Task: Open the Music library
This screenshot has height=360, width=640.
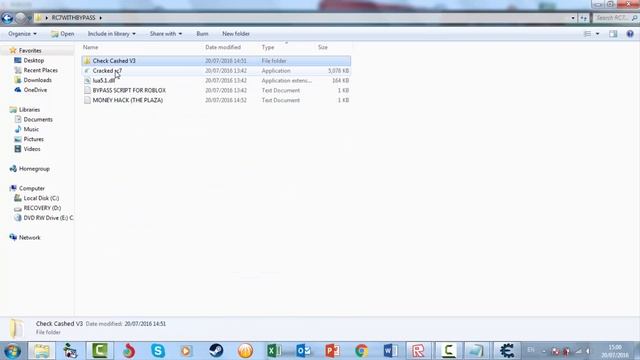Action: point(31,129)
